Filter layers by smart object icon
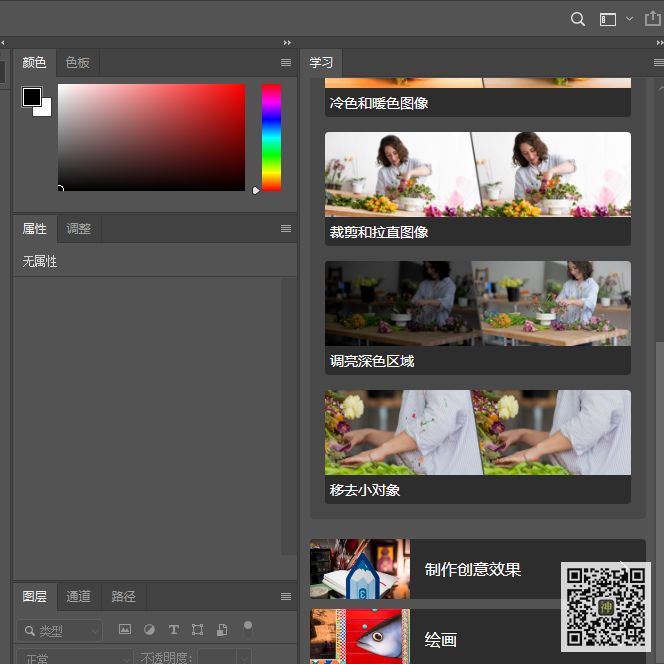This screenshot has height=664, width=664. pos(222,630)
